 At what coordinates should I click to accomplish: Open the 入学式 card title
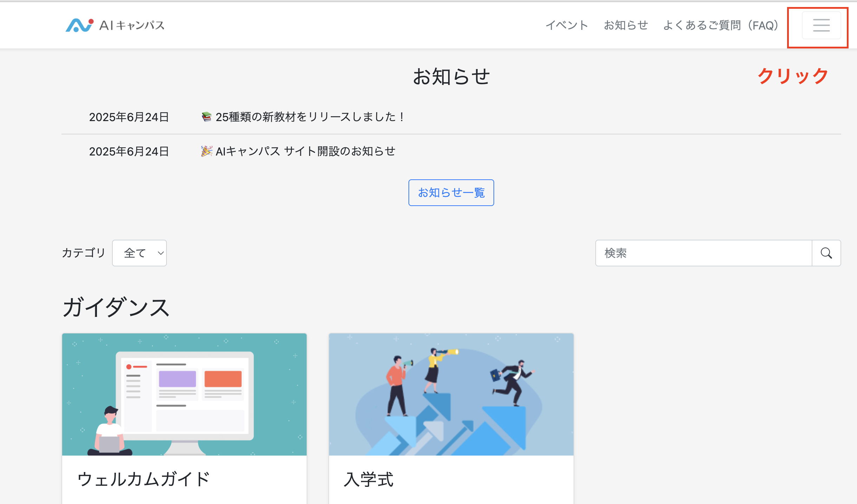point(369,479)
